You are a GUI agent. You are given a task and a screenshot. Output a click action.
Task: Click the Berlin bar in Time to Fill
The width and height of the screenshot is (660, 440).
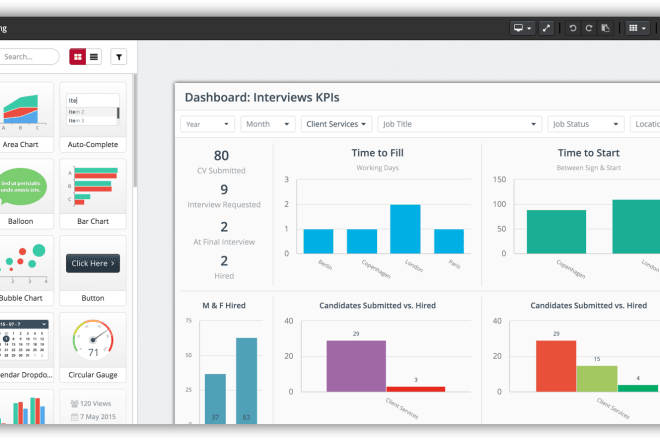318,241
